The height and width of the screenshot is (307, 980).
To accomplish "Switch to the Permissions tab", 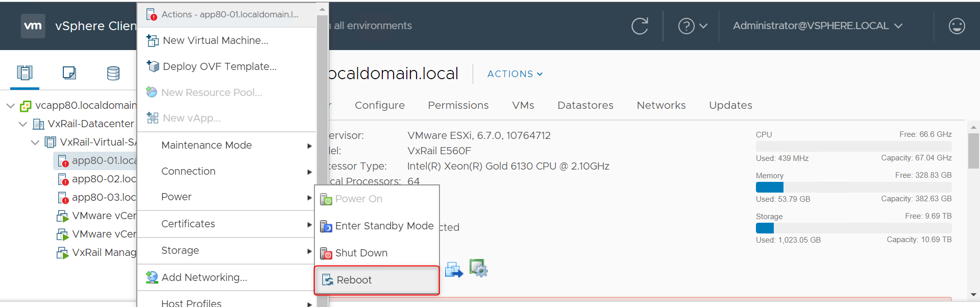I will 458,105.
